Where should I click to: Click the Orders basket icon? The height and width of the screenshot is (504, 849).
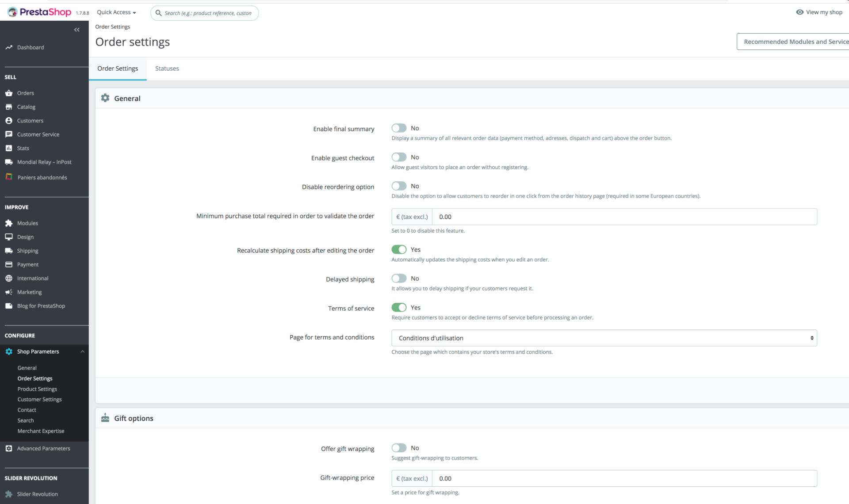[9, 93]
